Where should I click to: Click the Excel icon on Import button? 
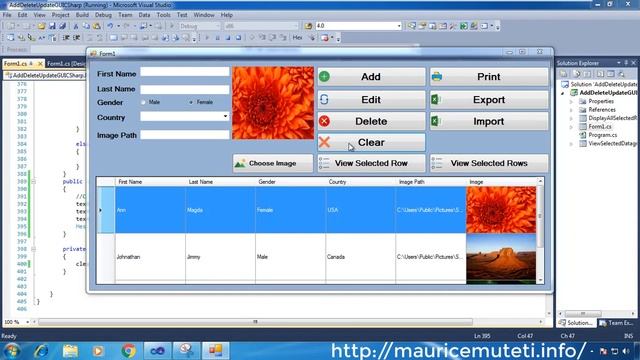pyautogui.click(x=436, y=121)
